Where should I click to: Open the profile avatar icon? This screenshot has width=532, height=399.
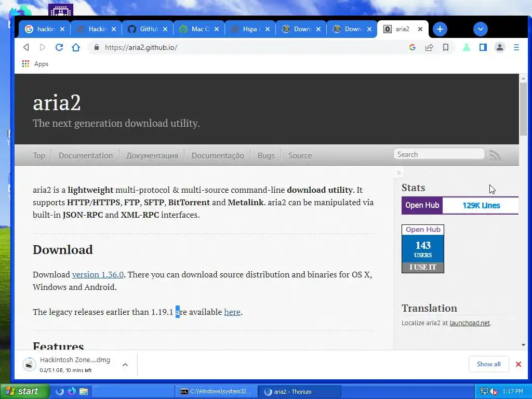tap(500, 47)
